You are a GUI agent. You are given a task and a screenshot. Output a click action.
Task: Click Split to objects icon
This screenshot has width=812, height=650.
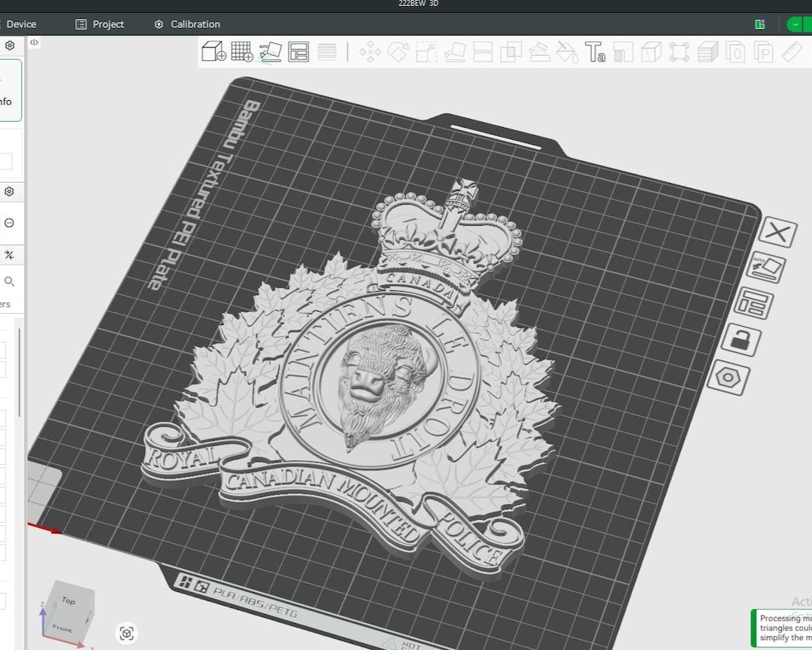(x=735, y=53)
